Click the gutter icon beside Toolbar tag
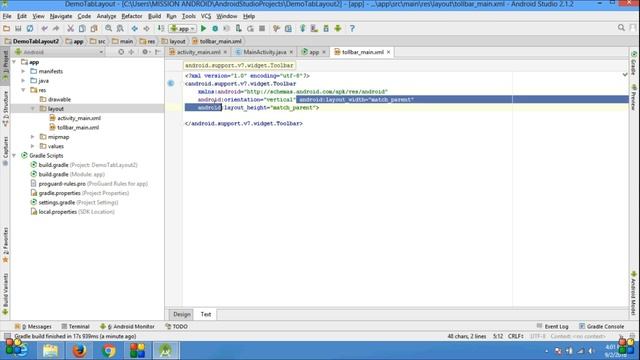This screenshot has width=640, height=360. tap(171, 83)
